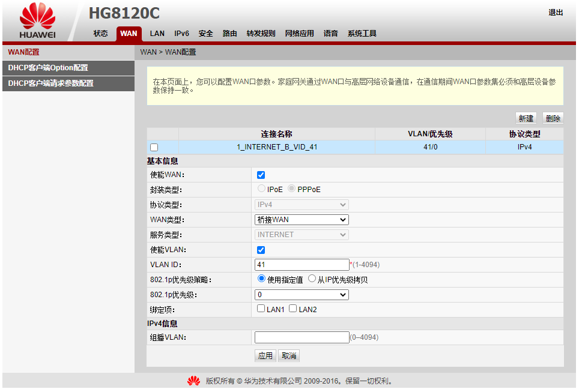
Task: Select checkbox for 1_INTERNET_B_VID_41 row
Action: (x=154, y=147)
